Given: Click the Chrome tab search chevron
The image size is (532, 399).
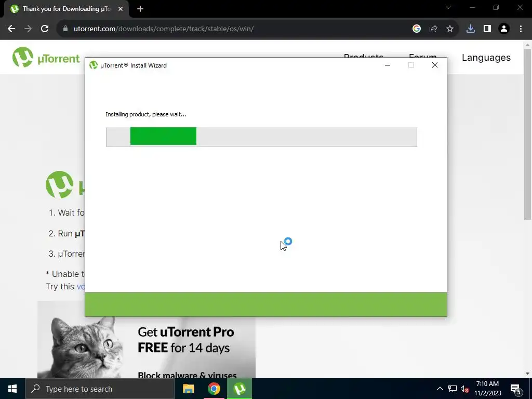Looking at the screenshot, I should (448, 7).
